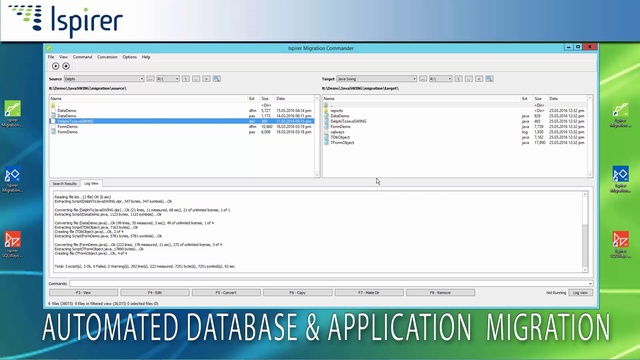Click the F3 - View button
The width and height of the screenshot is (640, 360).
(x=84, y=293)
